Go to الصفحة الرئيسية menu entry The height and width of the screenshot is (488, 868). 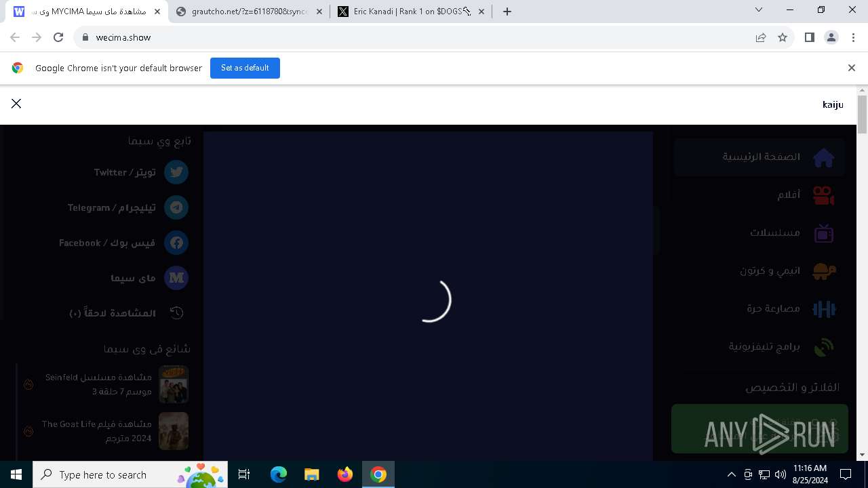[761, 157]
